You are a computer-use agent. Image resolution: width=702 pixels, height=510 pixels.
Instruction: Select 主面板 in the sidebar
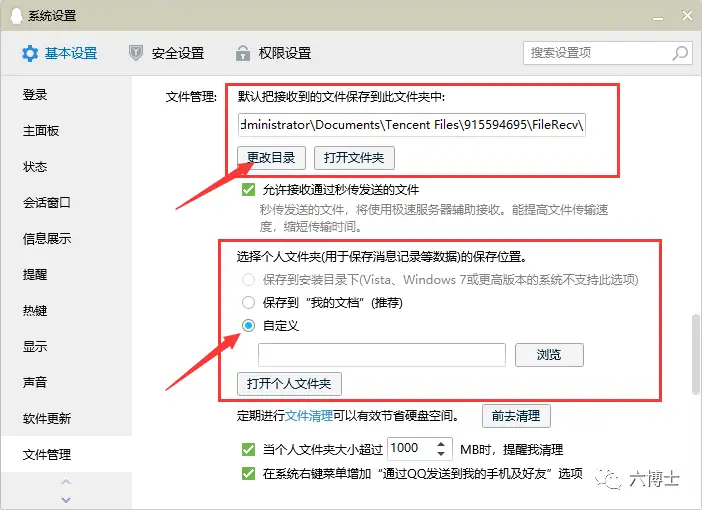tap(41, 130)
